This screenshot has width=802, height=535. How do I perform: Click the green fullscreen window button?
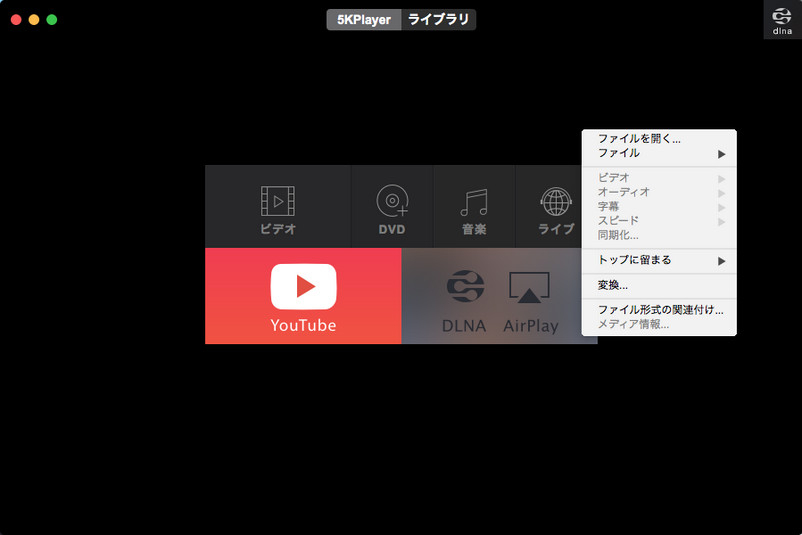pos(52,19)
